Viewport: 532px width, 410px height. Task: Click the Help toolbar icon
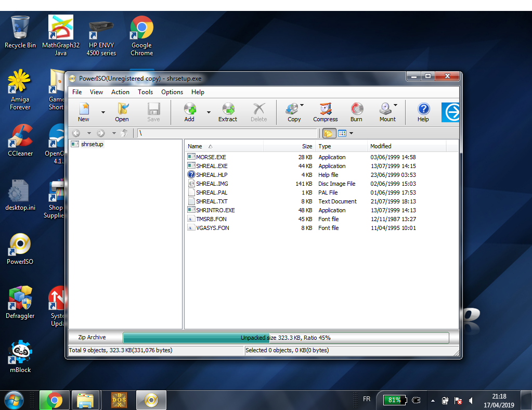coord(423,112)
